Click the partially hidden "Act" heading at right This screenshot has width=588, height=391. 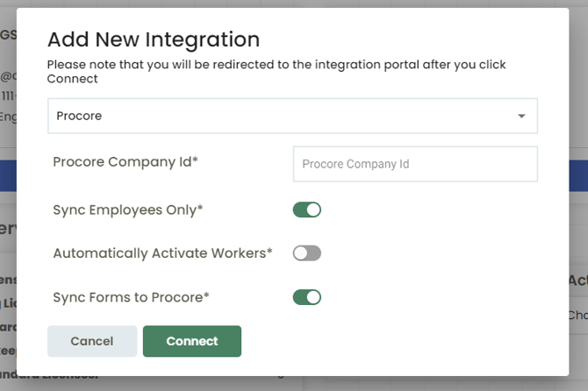pyautogui.click(x=577, y=280)
